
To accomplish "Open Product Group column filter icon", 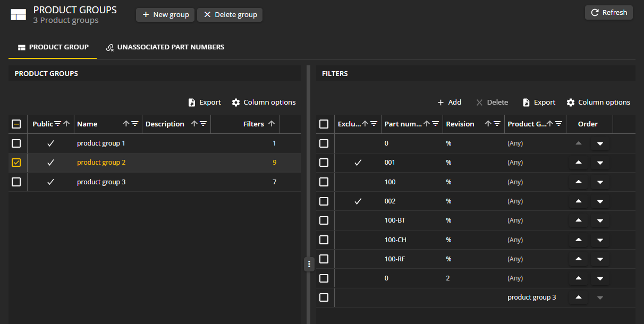I will coord(558,124).
